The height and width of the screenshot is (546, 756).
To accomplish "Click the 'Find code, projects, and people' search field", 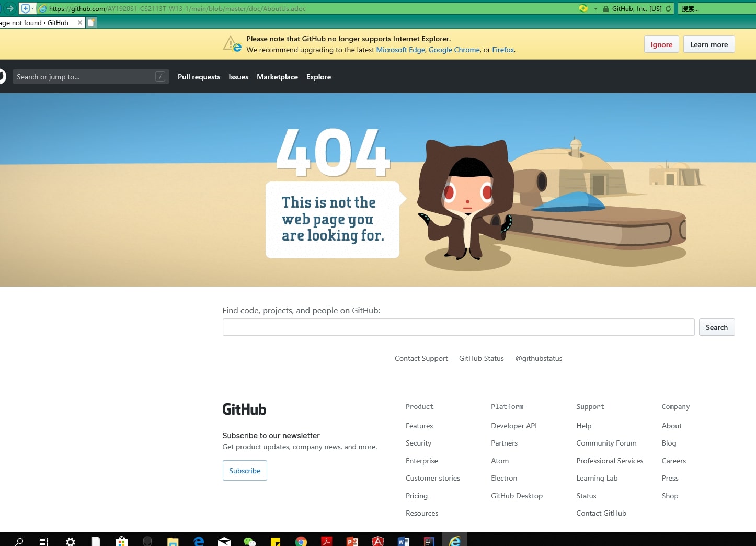I will tap(459, 327).
